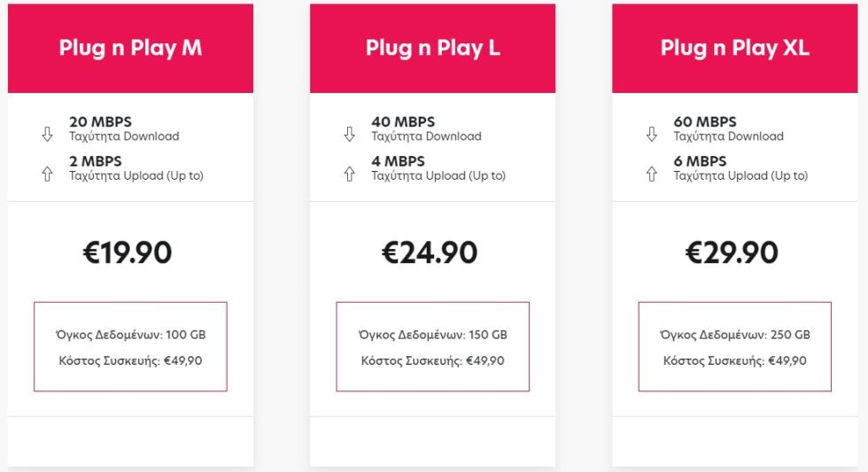Click the upload arrow icon for Plug n Play XL
Viewport: 868px width, 472px height.
[x=652, y=174]
